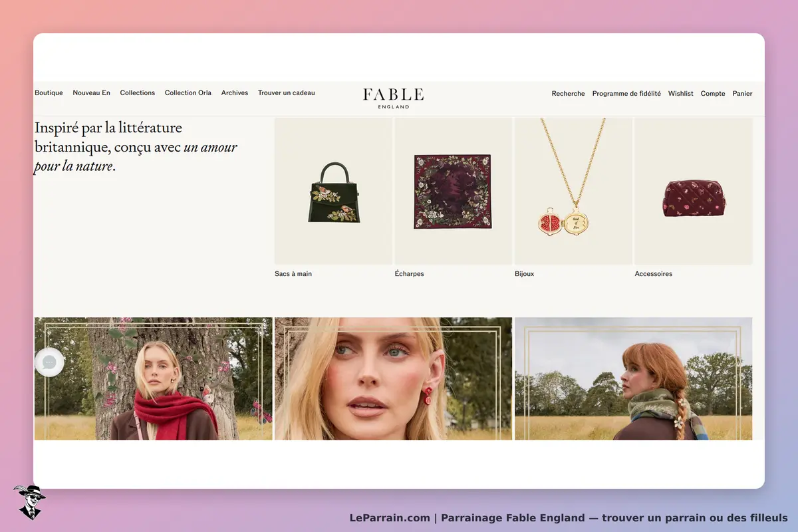This screenshot has height=532, width=798.
Task: Select the burgundy quilted pouch image
Action: tap(694, 192)
